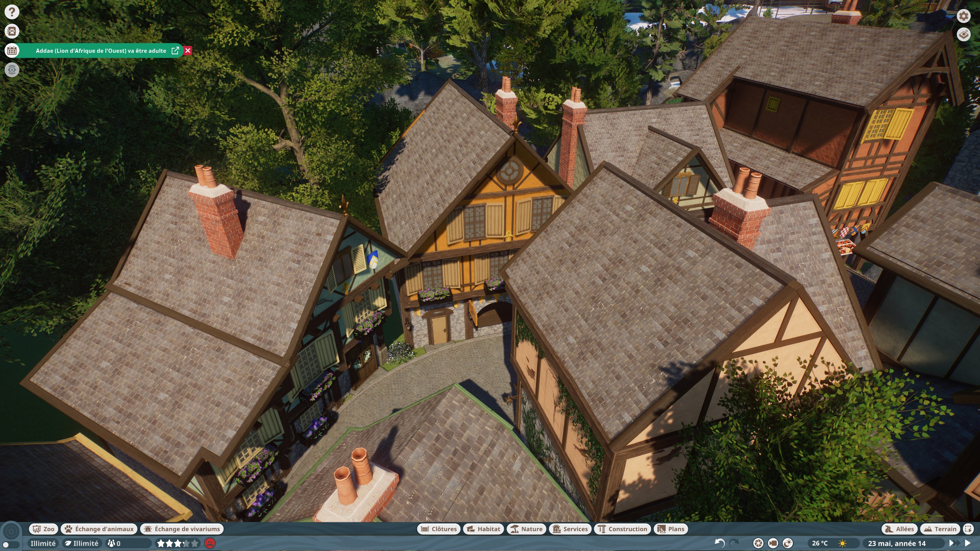Open the red unhappy face alert
980x551 pixels.
click(210, 543)
